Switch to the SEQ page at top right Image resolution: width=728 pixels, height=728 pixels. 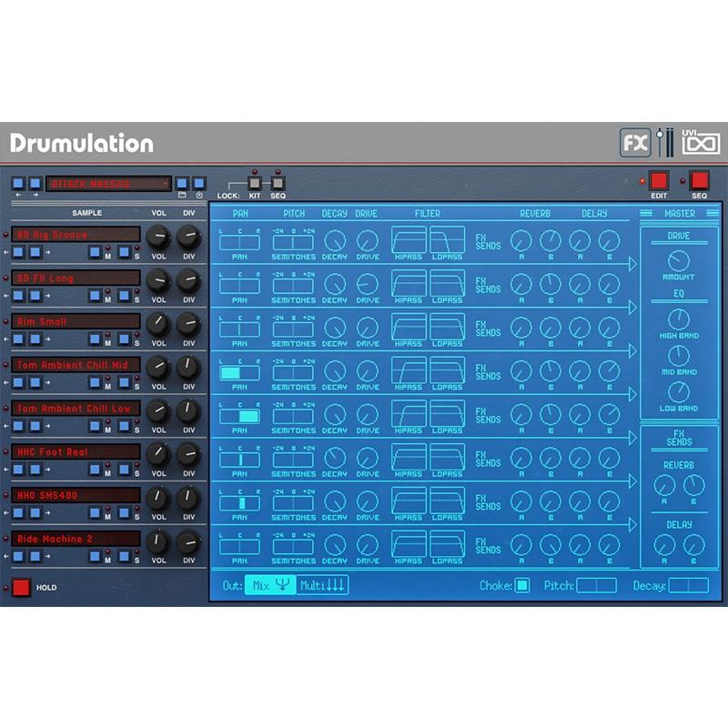[699, 180]
